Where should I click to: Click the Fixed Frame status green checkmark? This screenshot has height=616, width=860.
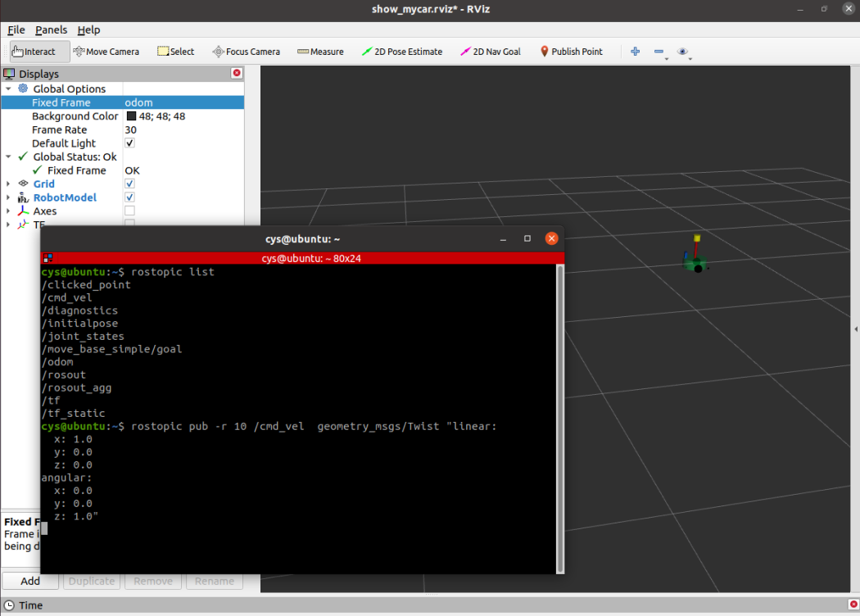(x=38, y=170)
